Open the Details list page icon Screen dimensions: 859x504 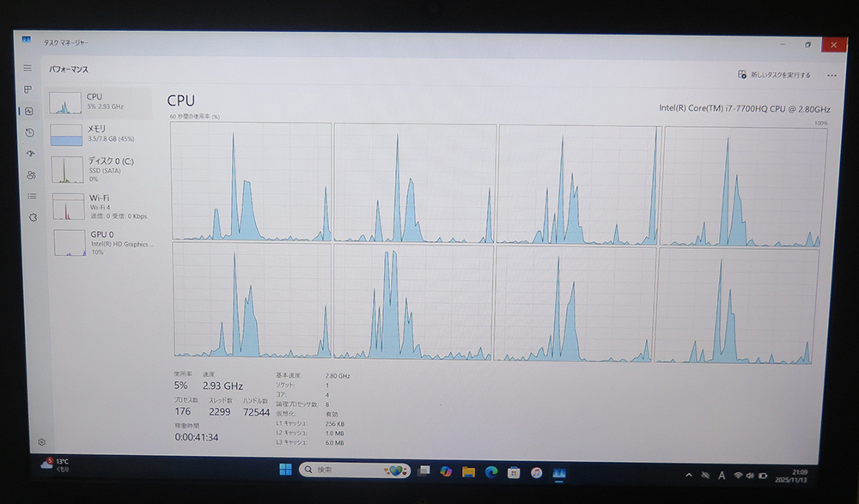32,196
